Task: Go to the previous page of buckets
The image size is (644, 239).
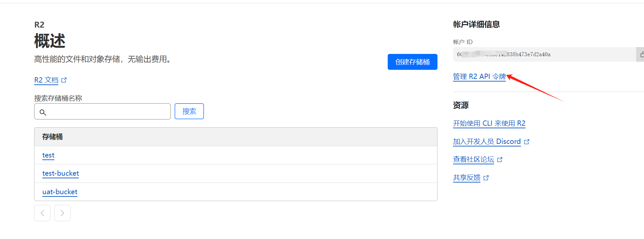Action: coord(42,213)
